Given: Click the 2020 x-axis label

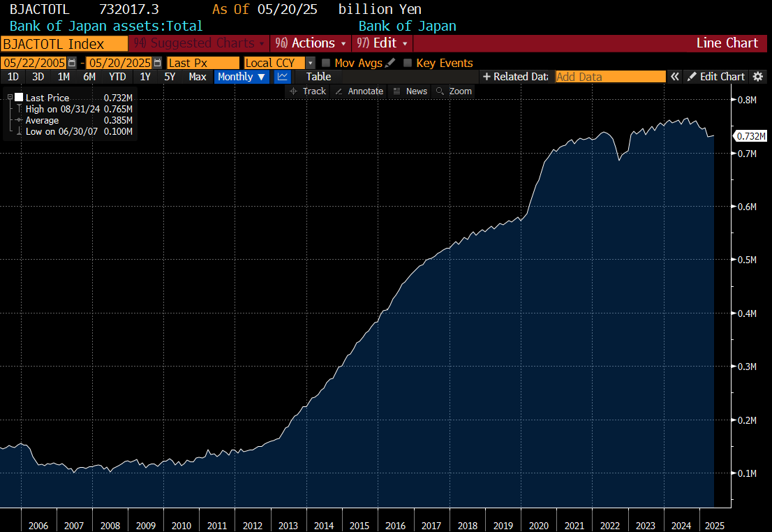Looking at the screenshot, I should point(539,526).
